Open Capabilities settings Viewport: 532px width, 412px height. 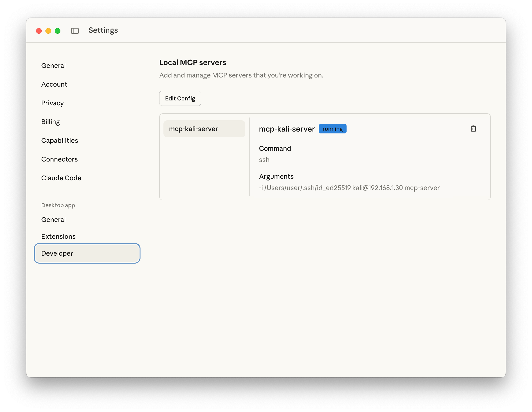click(60, 140)
